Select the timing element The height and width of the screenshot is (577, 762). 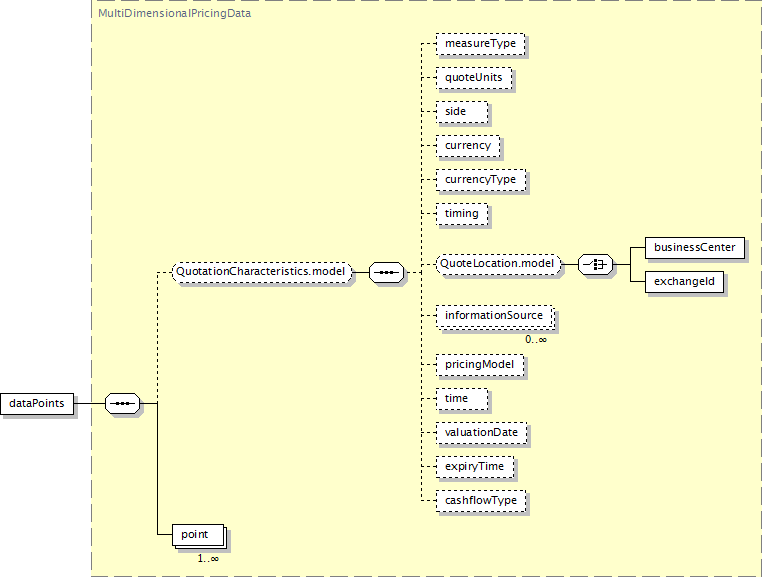[462, 214]
